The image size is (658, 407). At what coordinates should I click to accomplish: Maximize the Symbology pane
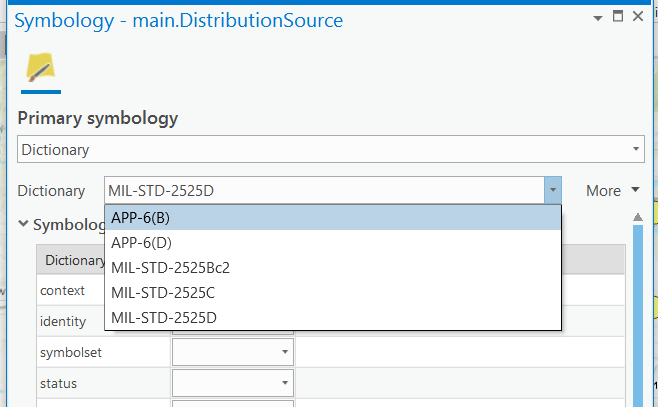coord(618,16)
